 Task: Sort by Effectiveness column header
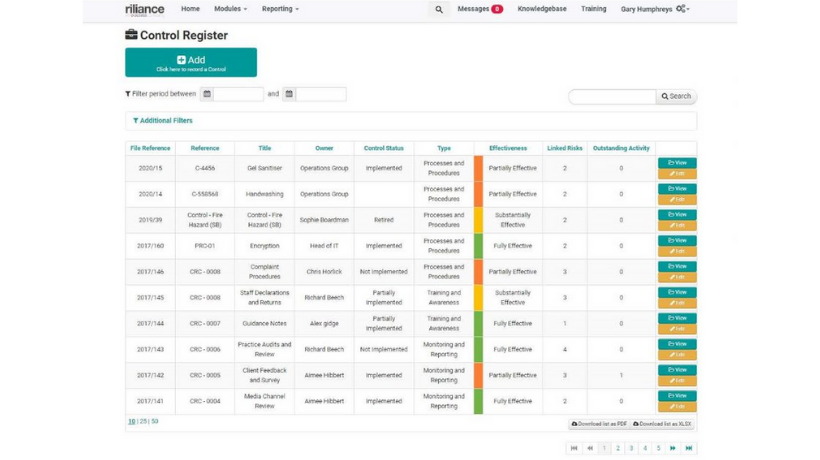(x=508, y=148)
